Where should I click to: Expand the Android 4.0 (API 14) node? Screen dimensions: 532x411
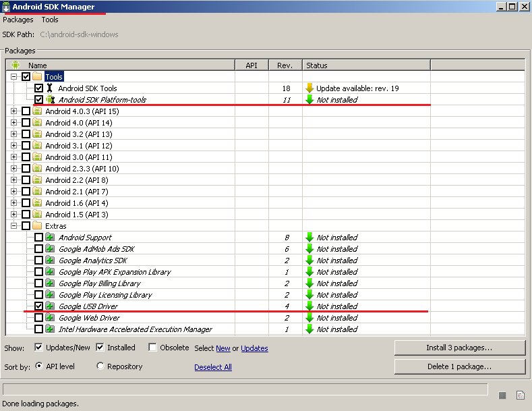click(13, 123)
